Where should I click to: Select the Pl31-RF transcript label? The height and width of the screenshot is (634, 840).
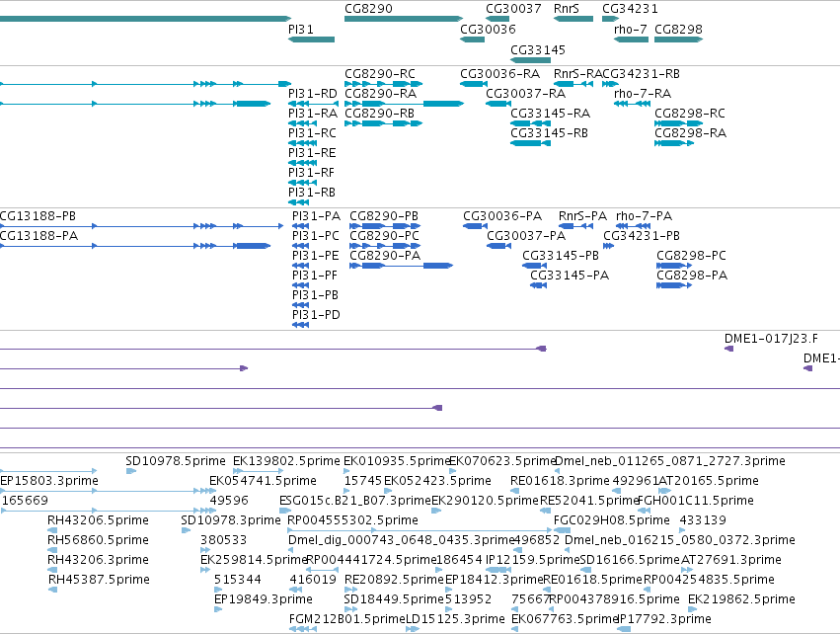(x=311, y=173)
